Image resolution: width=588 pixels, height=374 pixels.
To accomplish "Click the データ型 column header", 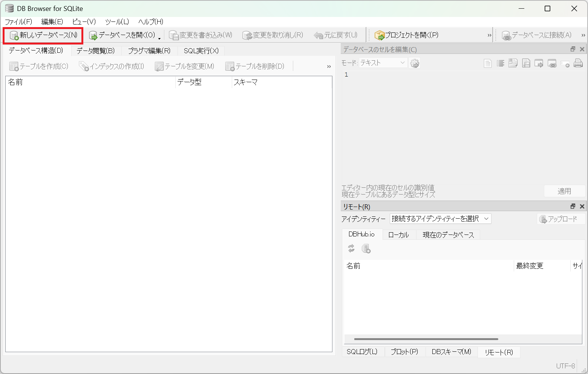I will pos(204,82).
